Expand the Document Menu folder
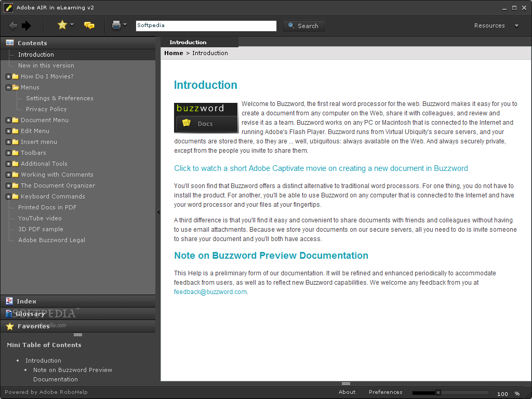 tap(8, 120)
